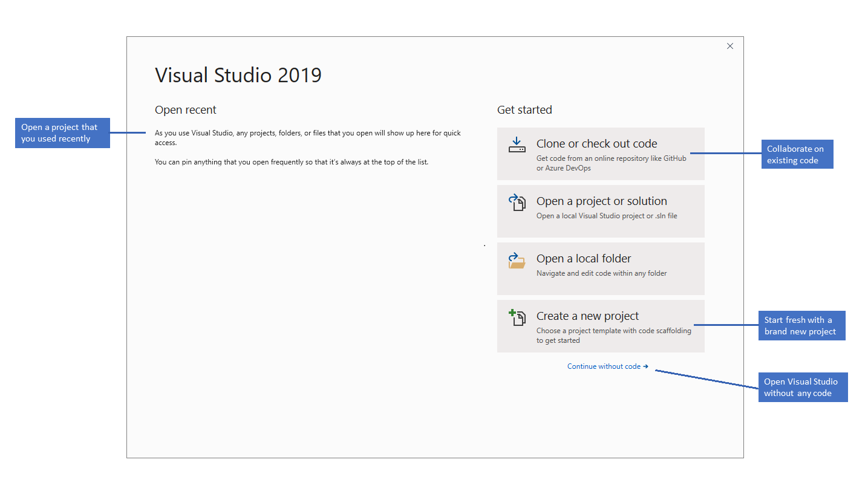Screen dimensions: 868x497
Task: Click the Open a project or solution icon
Action: pos(517,202)
